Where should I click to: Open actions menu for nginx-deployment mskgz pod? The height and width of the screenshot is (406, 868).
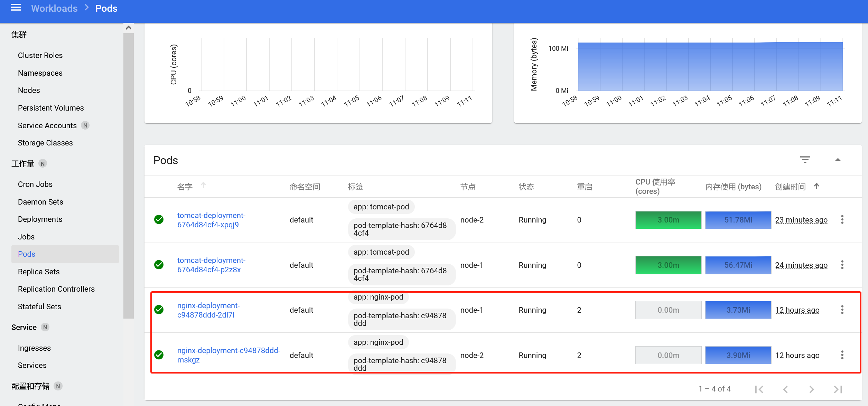(842, 355)
